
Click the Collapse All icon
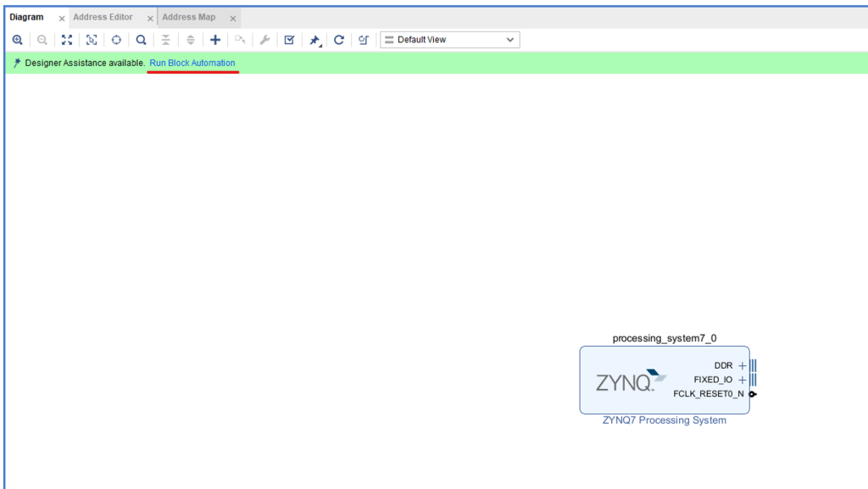165,40
